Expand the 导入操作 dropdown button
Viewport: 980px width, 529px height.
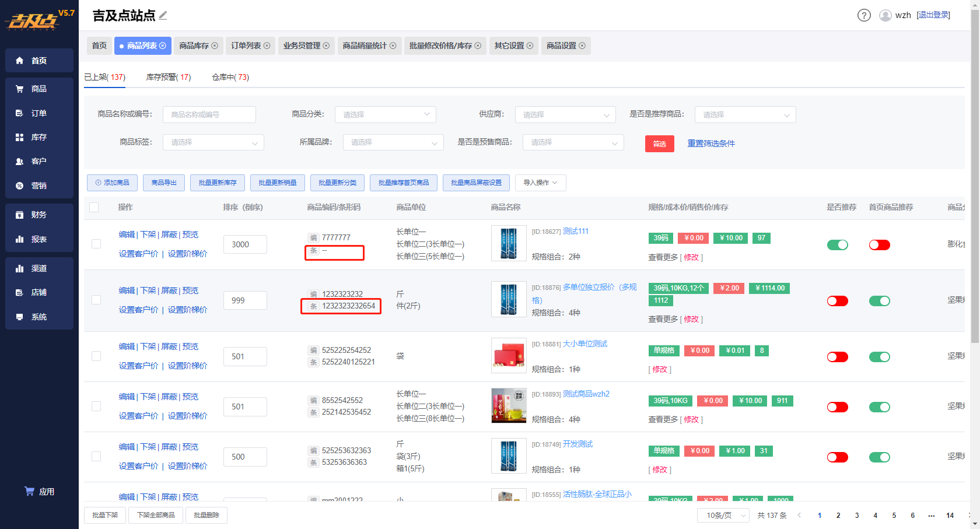tap(540, 183)
